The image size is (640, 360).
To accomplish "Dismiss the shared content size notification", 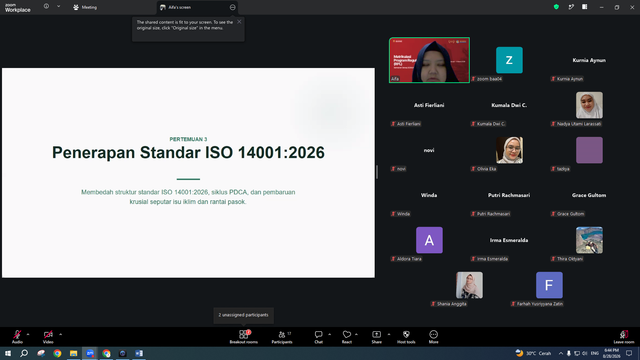I will tap(239, 22).
